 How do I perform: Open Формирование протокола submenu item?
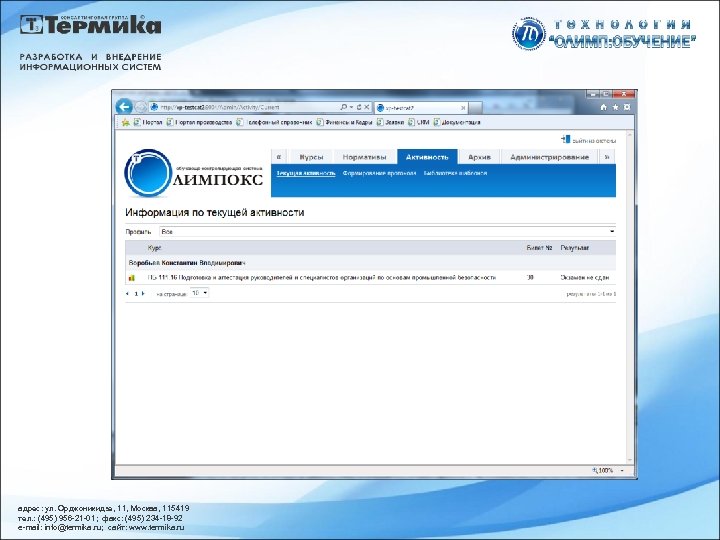click(x=379, y=173)
